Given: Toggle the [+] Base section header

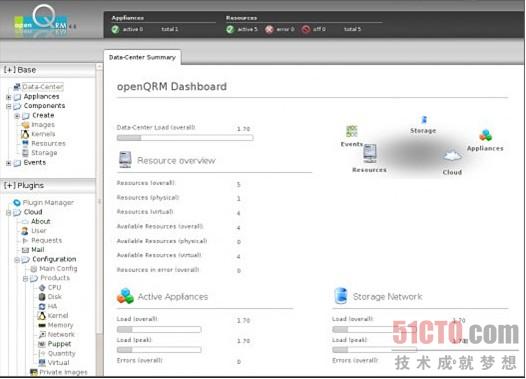Looking at the screenshot, I should click(x=20, y=70).
